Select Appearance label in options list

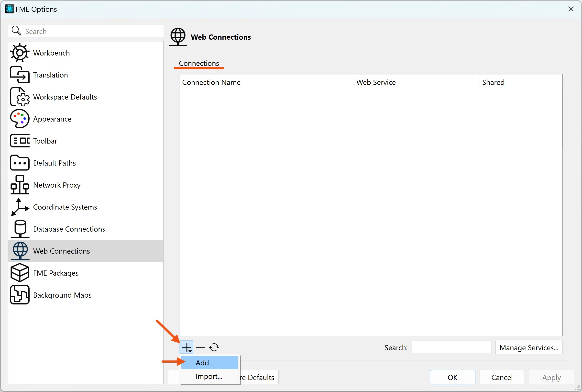pos(52,119)
